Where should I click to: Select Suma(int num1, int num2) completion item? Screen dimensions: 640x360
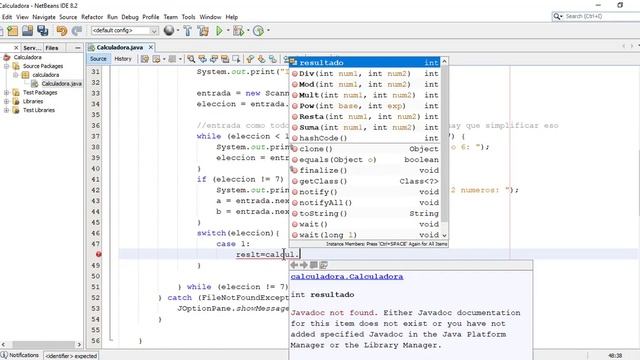tap(364, 127)
